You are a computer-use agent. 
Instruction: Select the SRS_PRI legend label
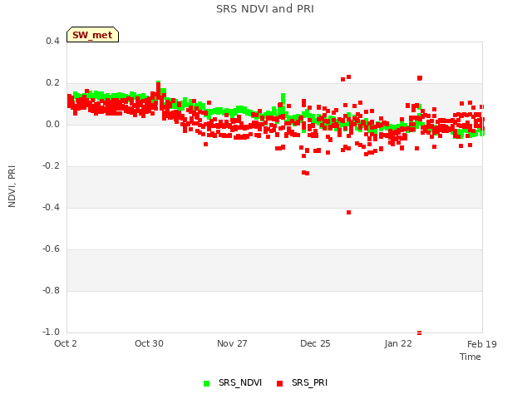point(309,382)
